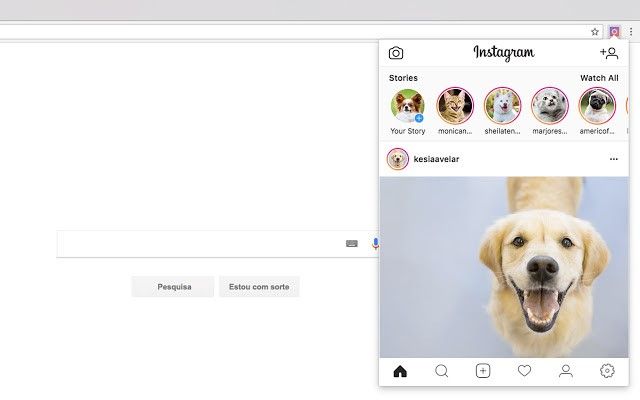The width and height of the screenshot is (640, 400).
Task: Click the Pesquisa search button
Action: [x=173, y=287]
